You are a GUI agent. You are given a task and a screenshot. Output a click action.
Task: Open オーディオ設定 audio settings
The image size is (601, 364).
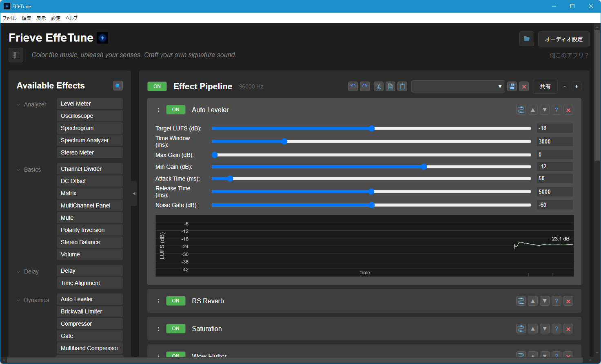564,39
